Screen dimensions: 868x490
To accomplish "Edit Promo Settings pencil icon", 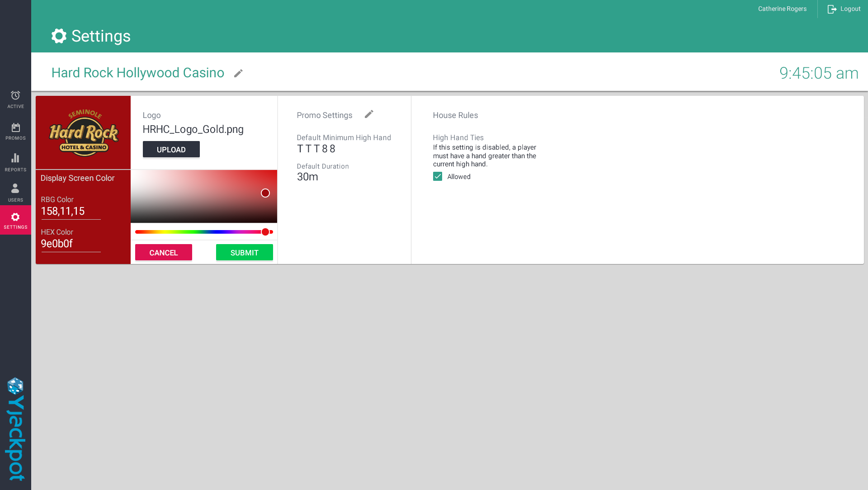I will point(369,114).
